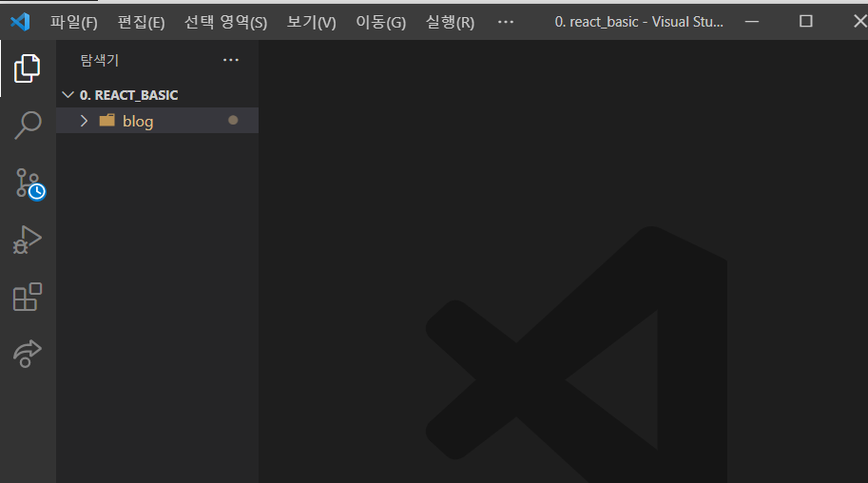
Task: Select the blog folder row
Action: [x=157, y=121]
